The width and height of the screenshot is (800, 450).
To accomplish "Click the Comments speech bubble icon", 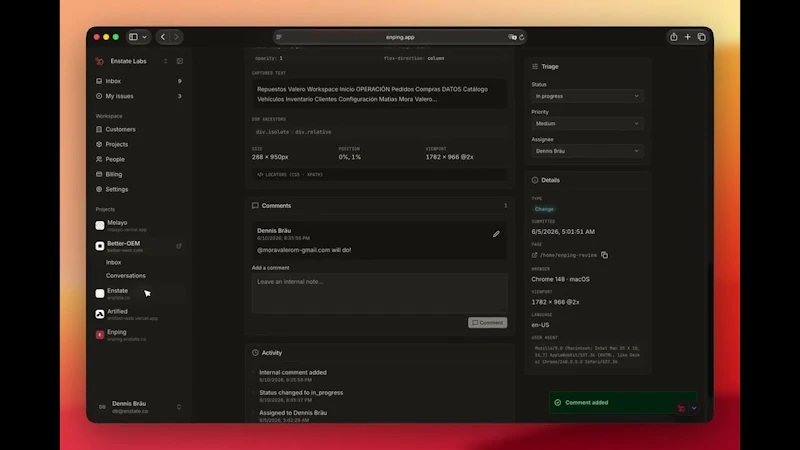I will coord(255,206).
